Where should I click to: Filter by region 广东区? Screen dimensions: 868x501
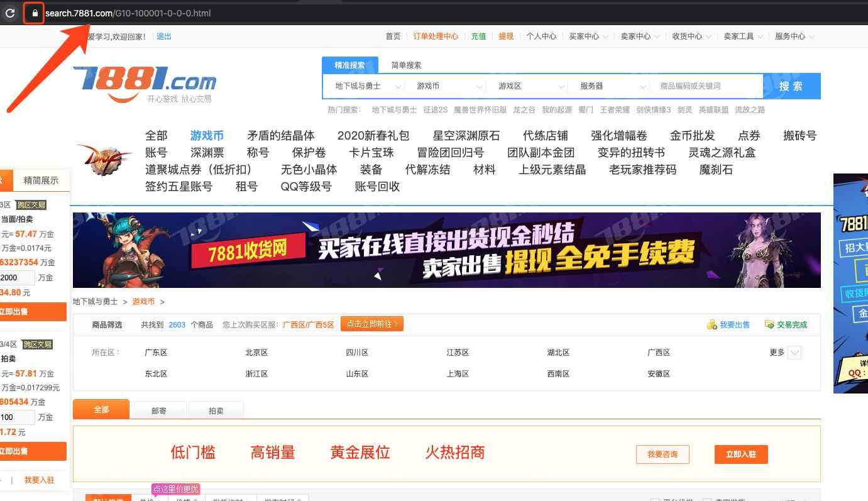click(x=156, y=353)
